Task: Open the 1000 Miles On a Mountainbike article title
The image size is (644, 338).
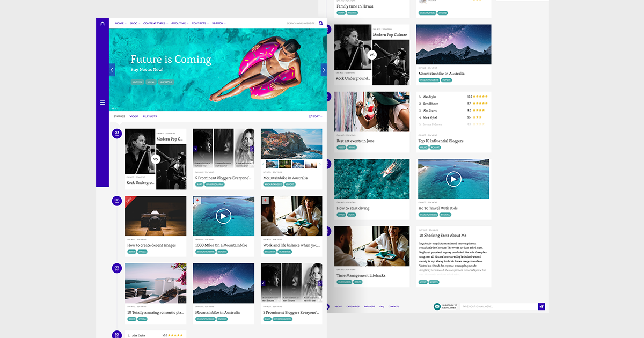Action: [x=221, y=245]
